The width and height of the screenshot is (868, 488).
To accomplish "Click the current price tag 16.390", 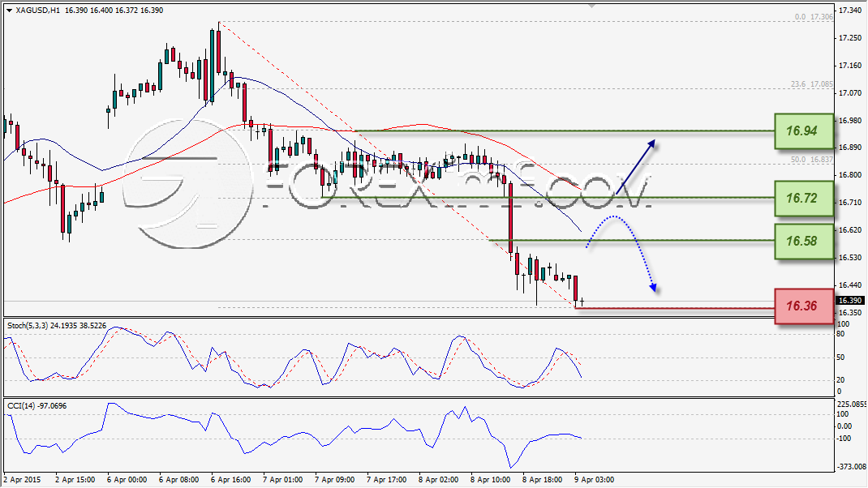I will (850, 301).
